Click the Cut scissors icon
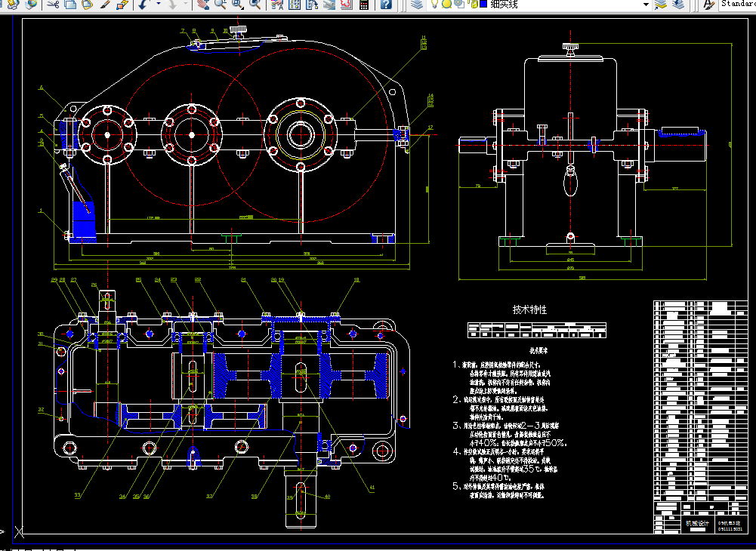This screenshot has width=756, height=551. (x=54, y=5)
